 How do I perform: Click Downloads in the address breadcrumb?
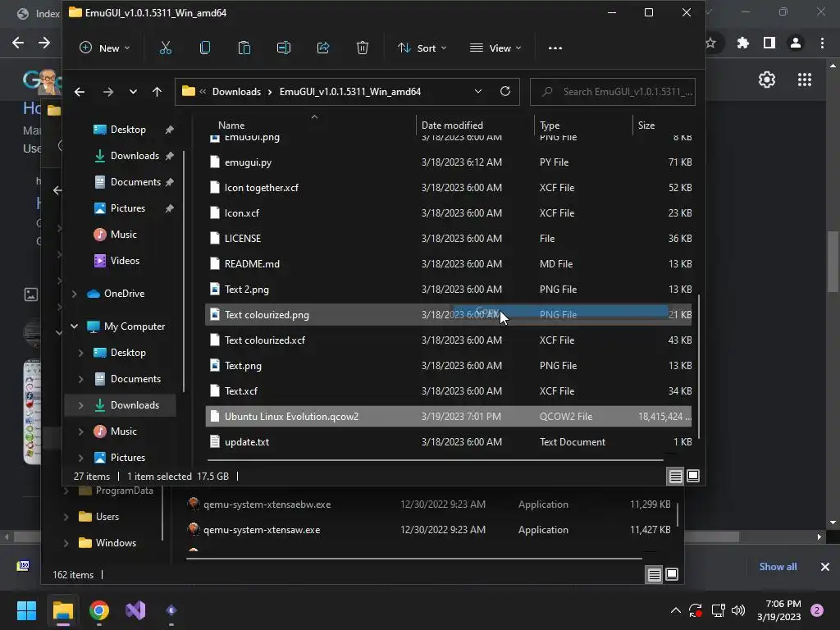click(x=236, y=92)
